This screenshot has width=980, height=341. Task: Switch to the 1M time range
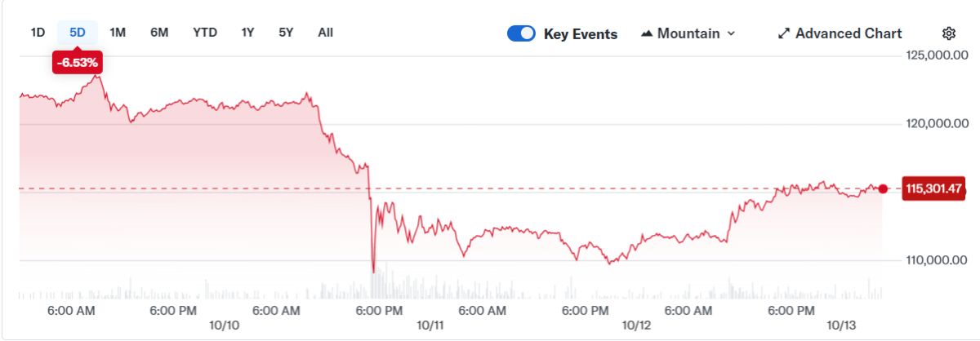click(x=118, y=33)
